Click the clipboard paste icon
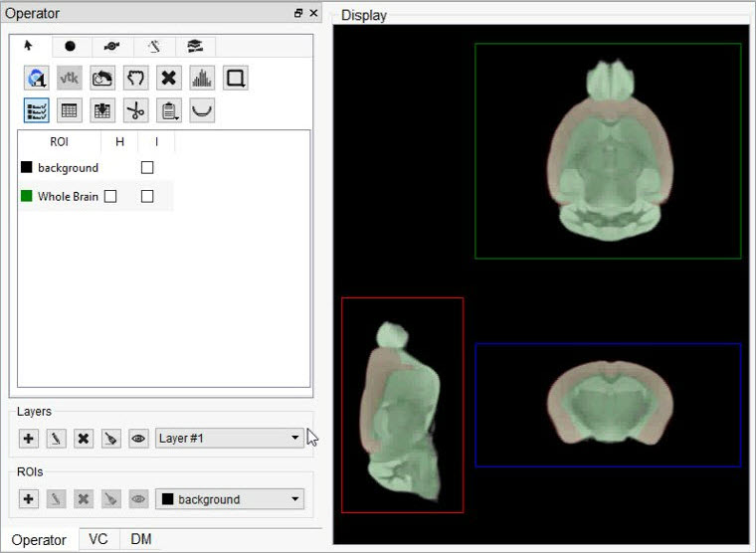This screenshot has width=756, height=553. [x=168, y=110]
